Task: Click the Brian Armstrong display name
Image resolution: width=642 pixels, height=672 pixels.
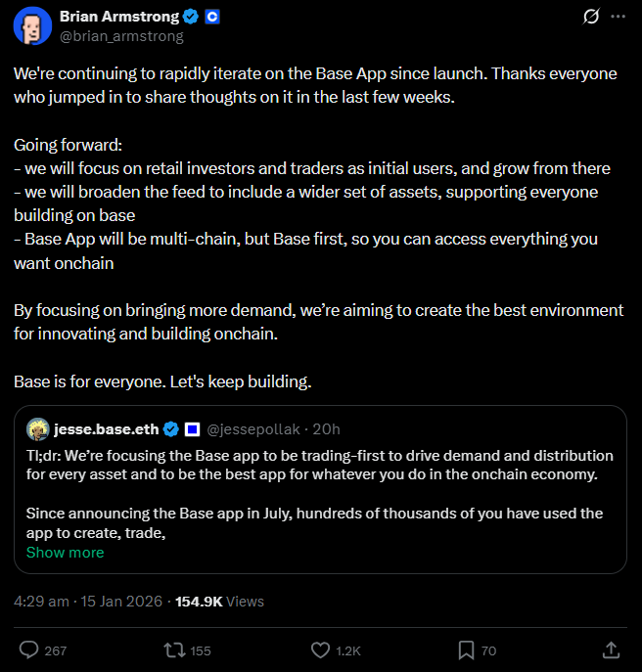Action: (x=120, y=17)
